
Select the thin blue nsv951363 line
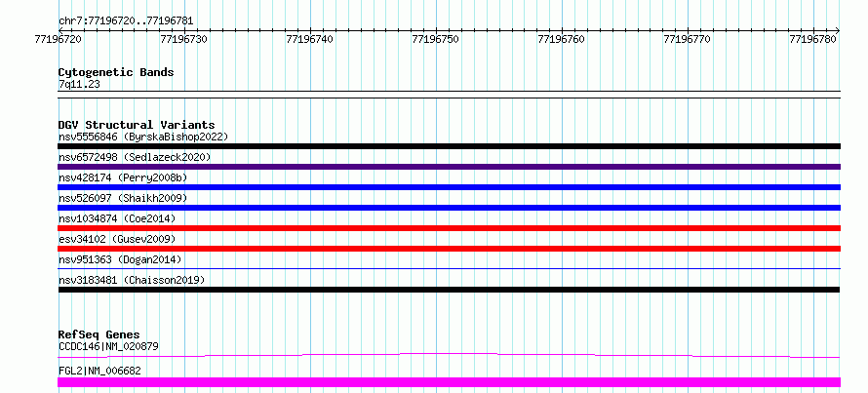click(x=449, y=268)
